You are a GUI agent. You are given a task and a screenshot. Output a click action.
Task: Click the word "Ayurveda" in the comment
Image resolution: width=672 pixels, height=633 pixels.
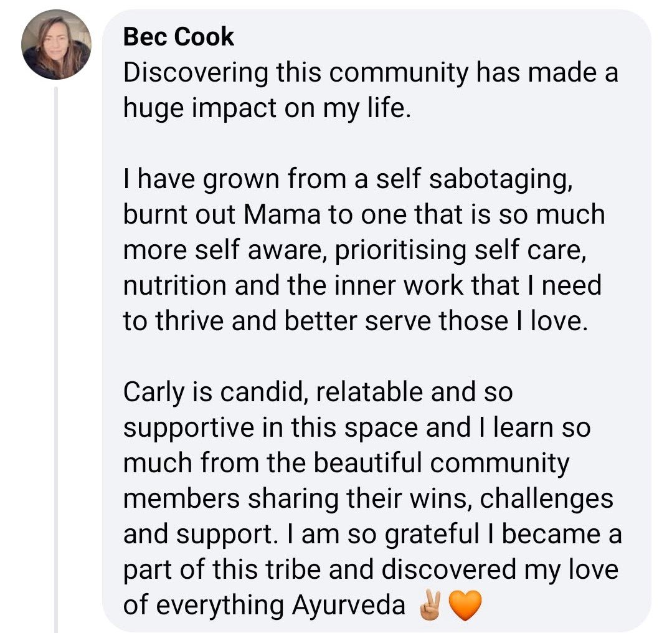click(x=348, y=605)
